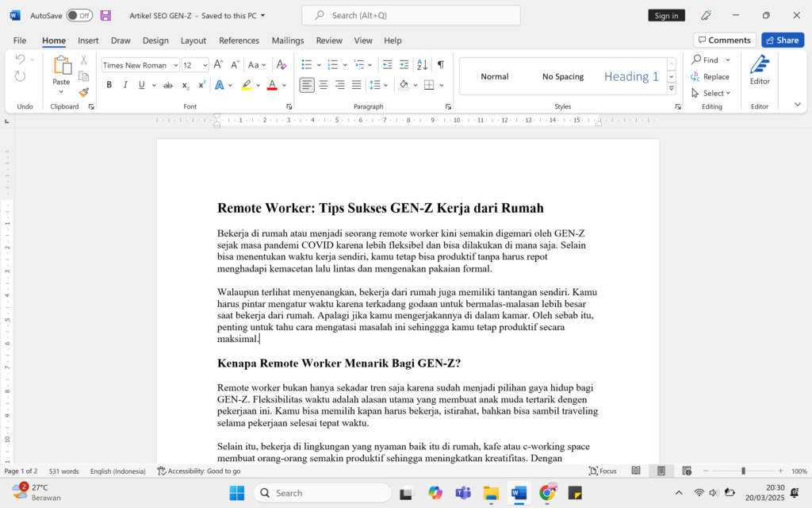Click the Numbering list icon
The width and height of the screenshot is (812, 508).
pos(332,65)
